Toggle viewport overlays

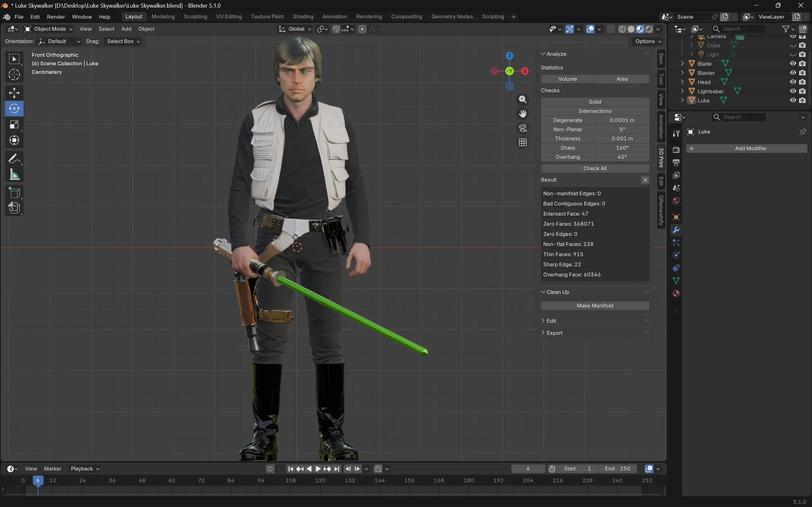coord(590,29)
